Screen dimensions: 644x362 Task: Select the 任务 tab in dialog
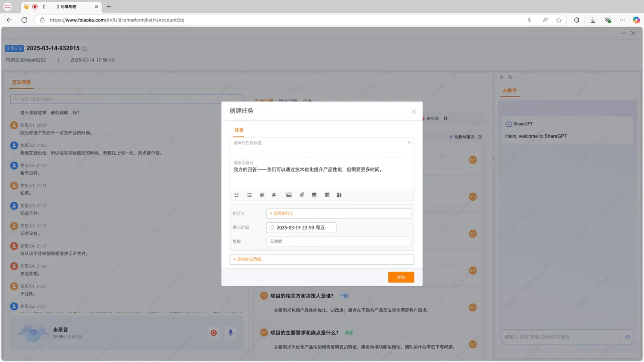point(239,130)
